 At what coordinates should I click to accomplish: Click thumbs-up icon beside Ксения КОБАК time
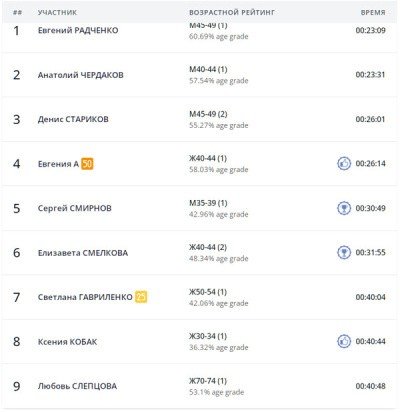click(344, 341)
